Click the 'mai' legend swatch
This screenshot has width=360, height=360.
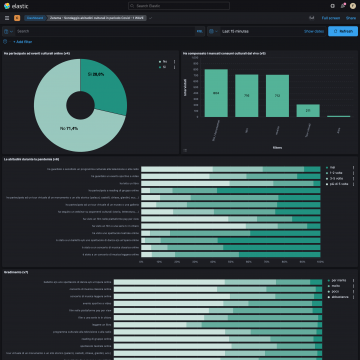tap(328, 167)
